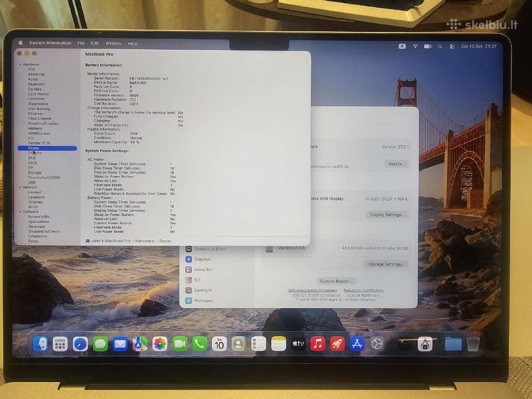Image resolution: width=532 pixels, height=399 pixels.
Task: Click the Wi-Fi status icon
Action: [x=415, y=46]
